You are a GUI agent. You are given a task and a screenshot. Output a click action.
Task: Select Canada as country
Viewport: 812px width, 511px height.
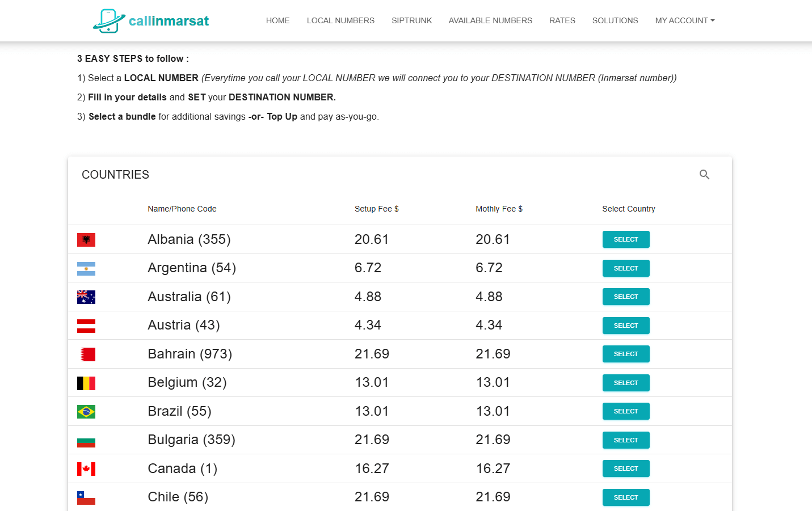[626, 468]
